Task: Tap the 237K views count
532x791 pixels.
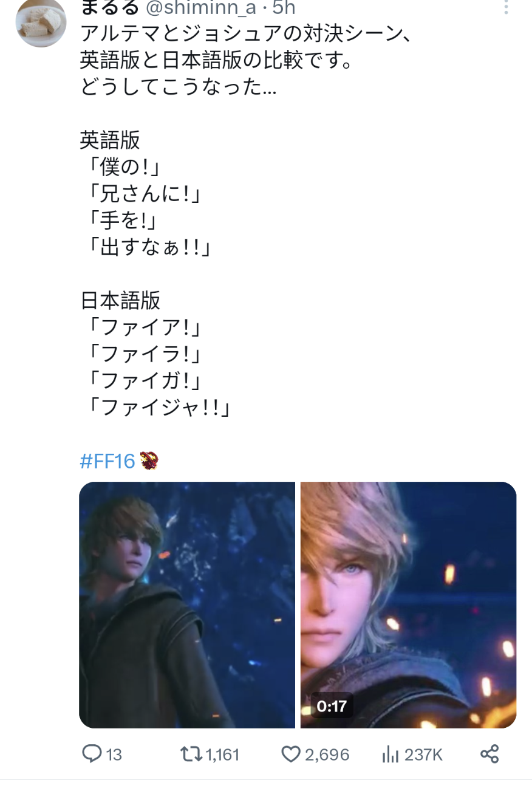Action: pyautogui.click(x=423, y=755)
